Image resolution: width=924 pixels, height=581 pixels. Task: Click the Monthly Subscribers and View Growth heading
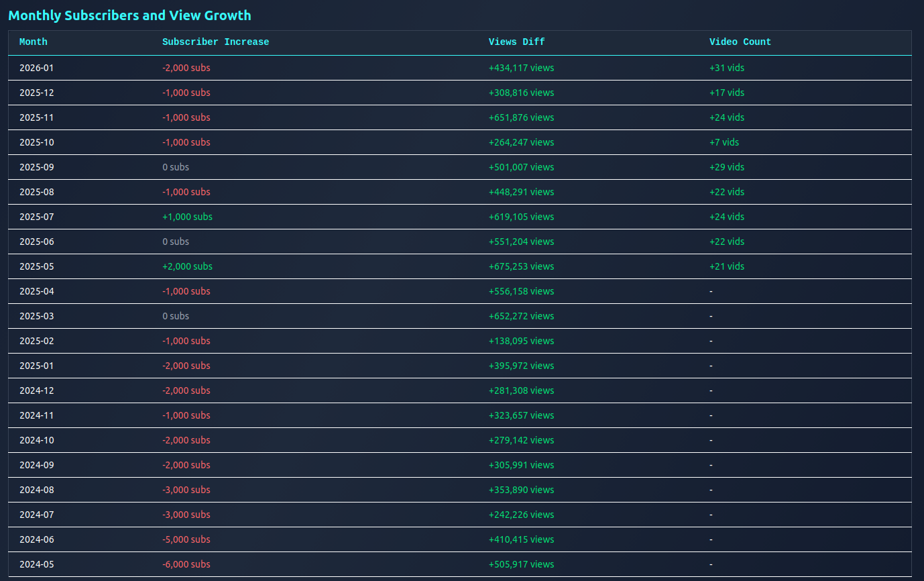tap(129, 15)
